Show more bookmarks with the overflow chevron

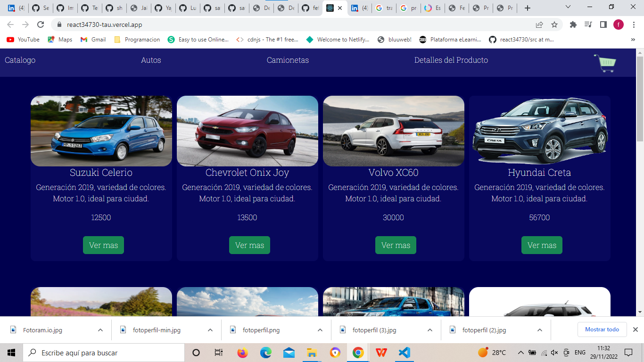(633, 40)
